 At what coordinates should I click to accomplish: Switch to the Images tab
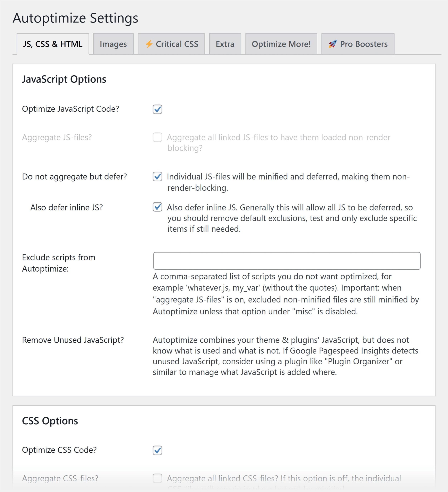[113, 44]
